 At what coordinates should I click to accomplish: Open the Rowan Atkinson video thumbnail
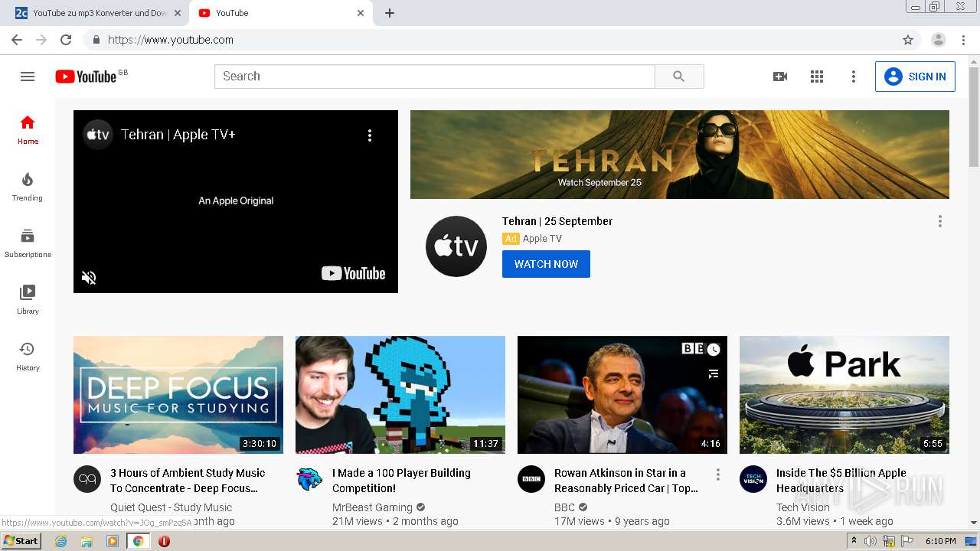pyautogui.click(x=622, y=395)
